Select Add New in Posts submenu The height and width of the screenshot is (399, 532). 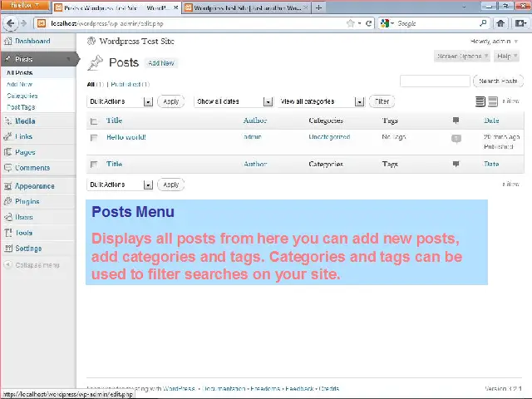(x=20, y=84)
